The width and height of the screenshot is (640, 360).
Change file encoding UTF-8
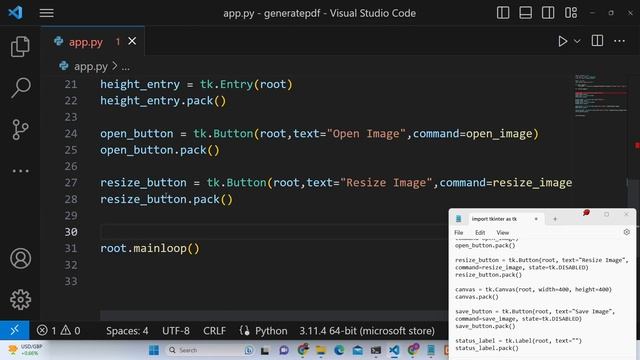[x=176, y=331]
